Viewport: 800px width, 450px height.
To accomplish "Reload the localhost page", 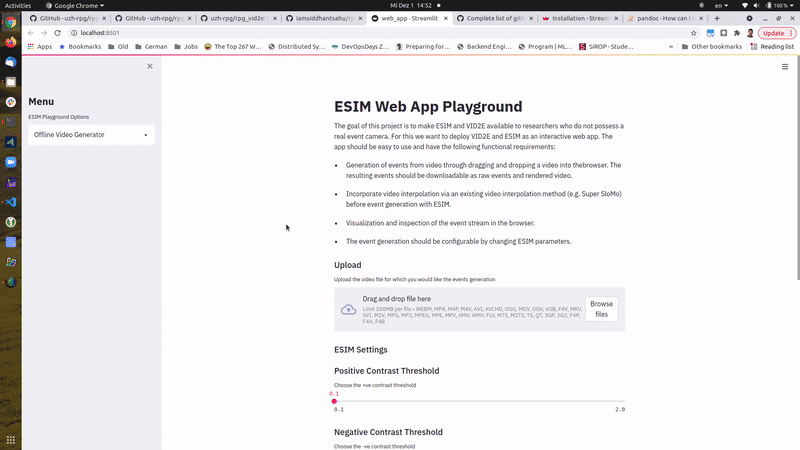I will (x=58, y=33).
